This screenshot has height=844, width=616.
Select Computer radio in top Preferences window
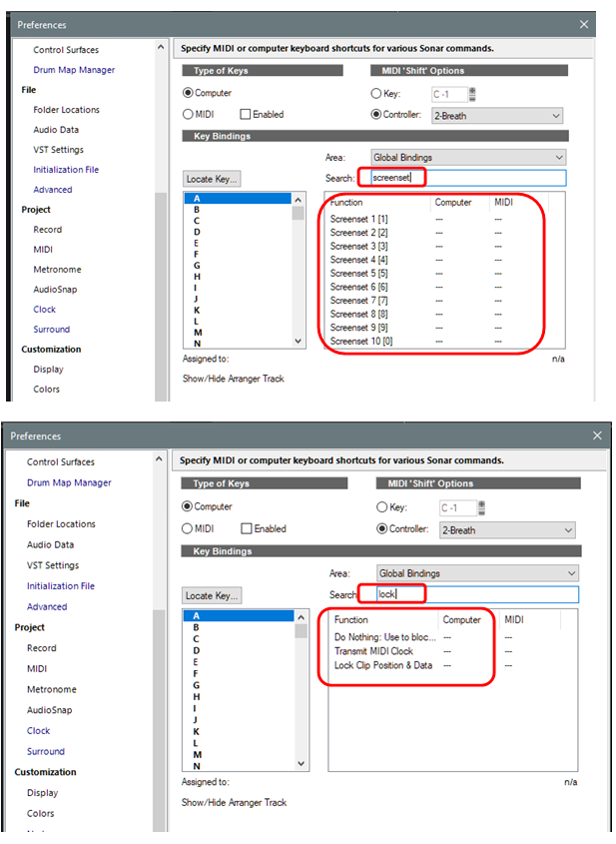pos(188,93)
